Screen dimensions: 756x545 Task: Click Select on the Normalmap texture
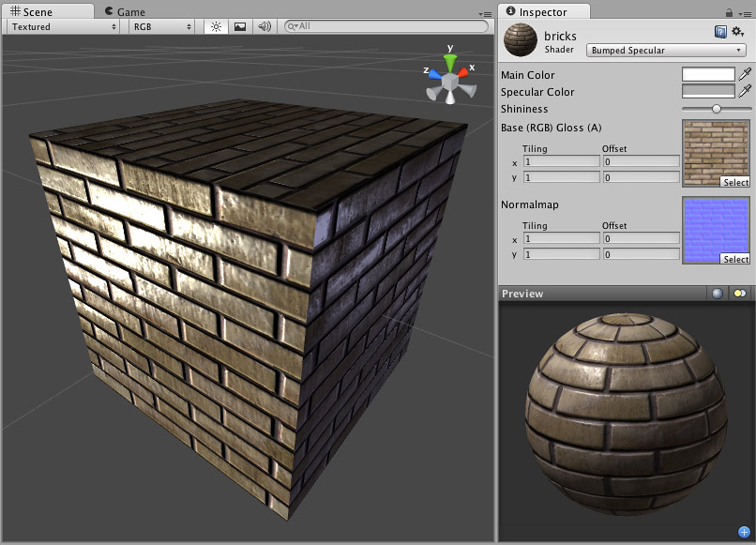click(x=736, y=260)
